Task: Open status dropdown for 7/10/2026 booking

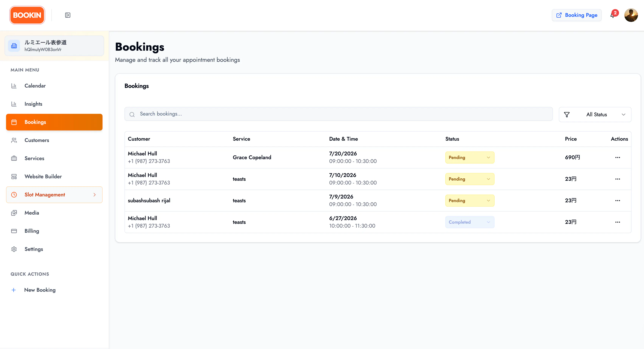Action: 470,179
